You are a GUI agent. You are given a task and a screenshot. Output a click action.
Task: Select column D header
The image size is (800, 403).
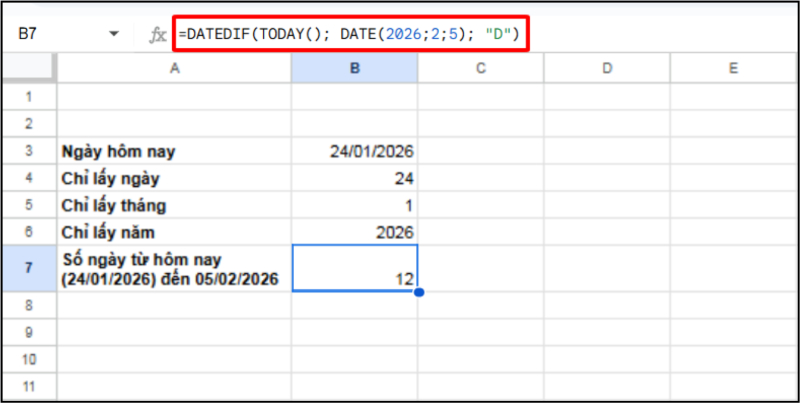(x=607, y=68)
